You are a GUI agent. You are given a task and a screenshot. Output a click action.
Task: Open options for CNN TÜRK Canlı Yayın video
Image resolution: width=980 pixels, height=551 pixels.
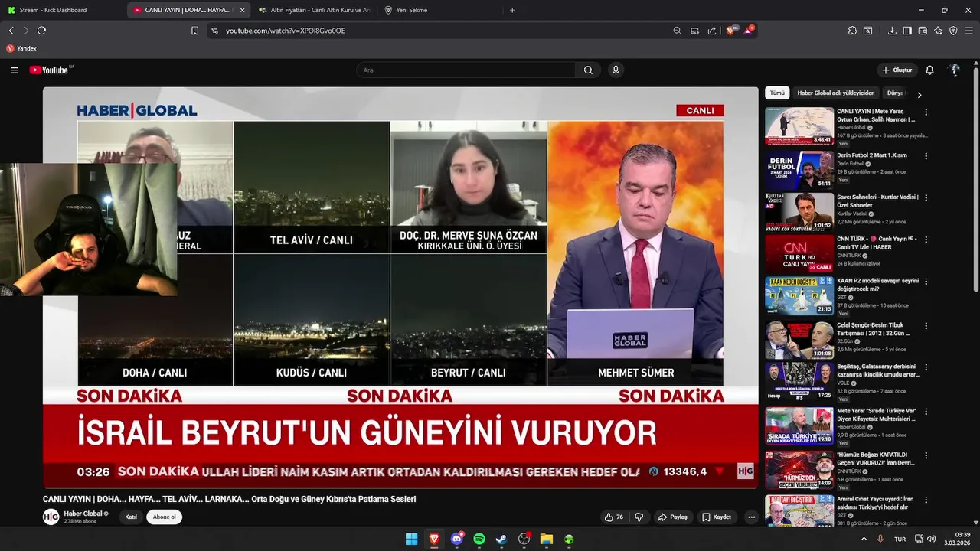click(x=926, y=239)
